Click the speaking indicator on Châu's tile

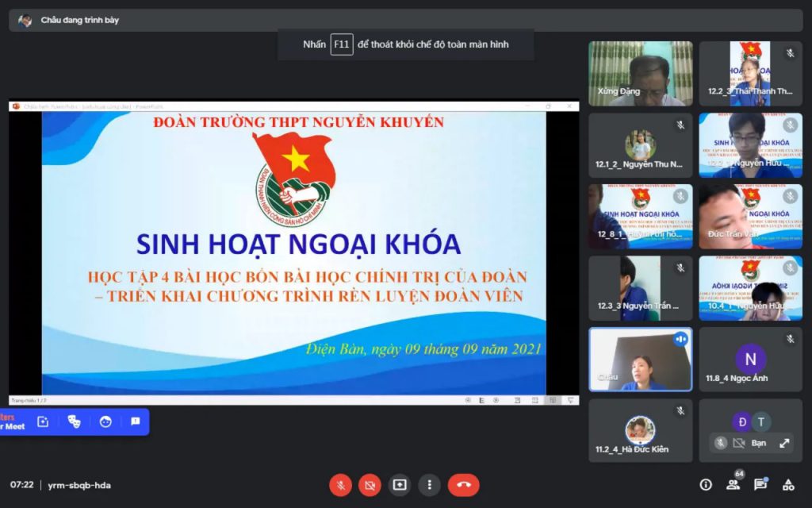[680, 339]
